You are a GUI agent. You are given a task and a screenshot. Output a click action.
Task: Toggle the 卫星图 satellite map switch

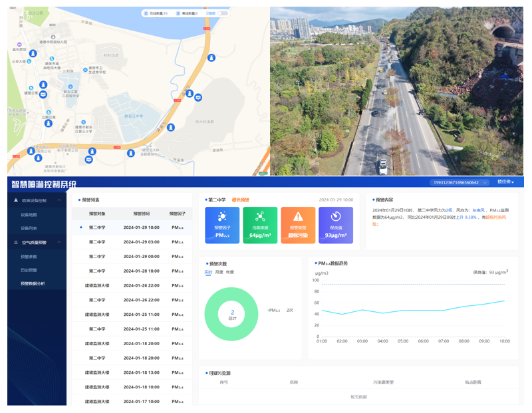coord(223,13)
